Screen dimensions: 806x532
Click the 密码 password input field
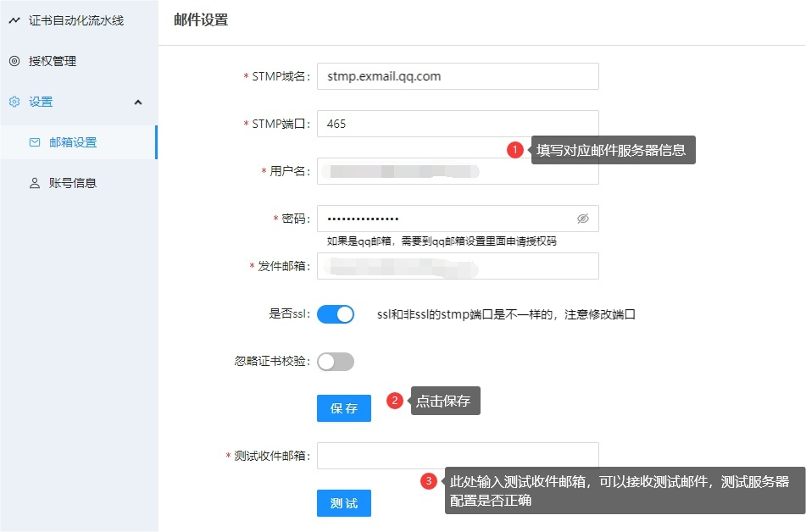[x=441, y=219]
